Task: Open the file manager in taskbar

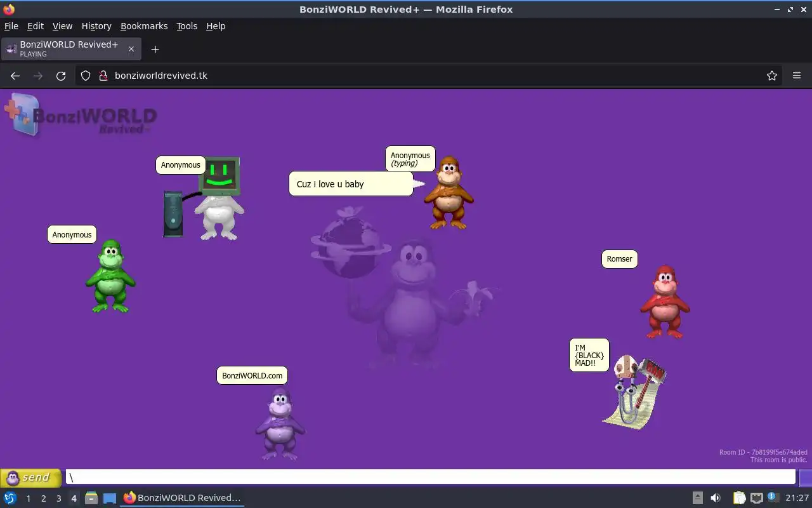Action: [x=91, y=498]
